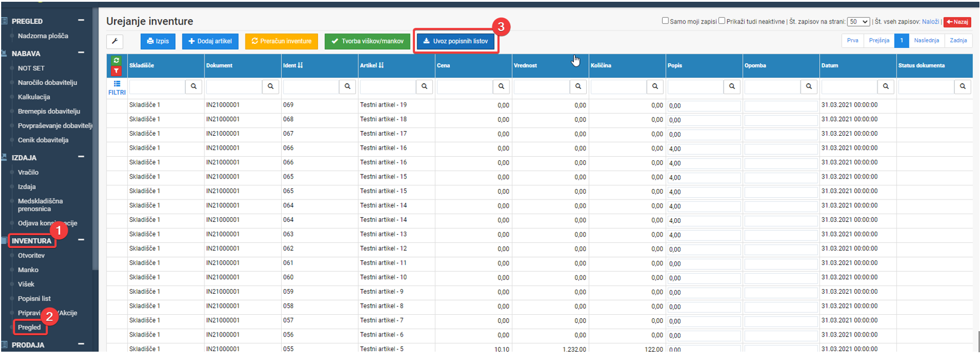Enable 'Prikaži tudi neaktivne' checkbox

coord(722,20)
